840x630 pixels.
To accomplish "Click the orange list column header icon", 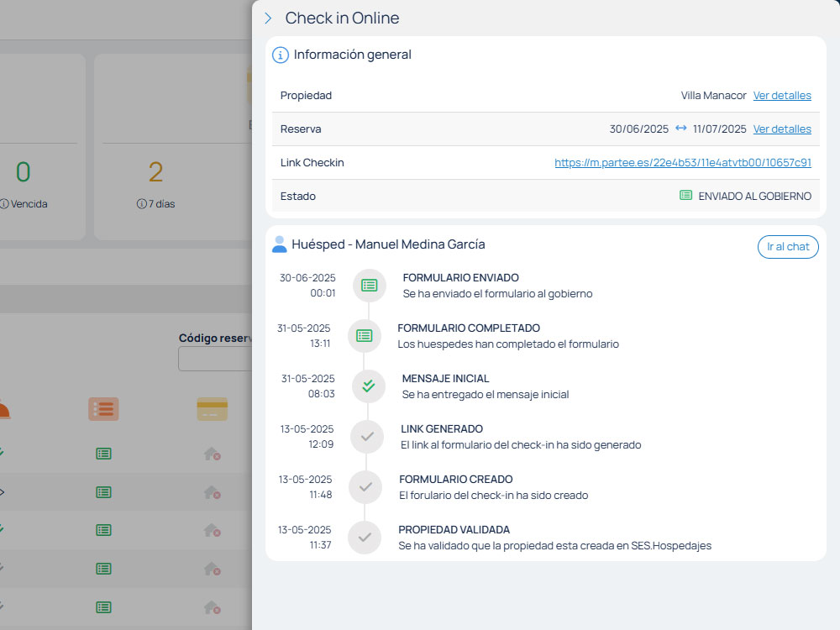I will click(103, 409).
